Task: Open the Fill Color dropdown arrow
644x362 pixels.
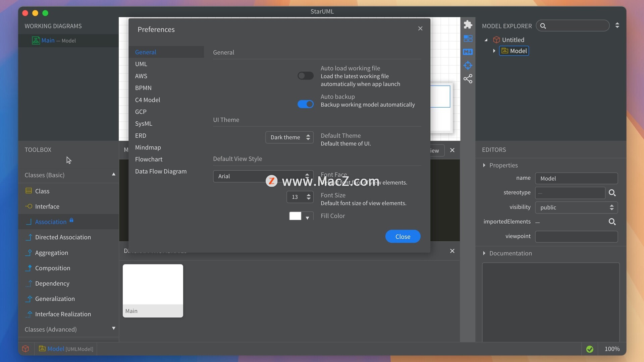Action: coord(307,218)
